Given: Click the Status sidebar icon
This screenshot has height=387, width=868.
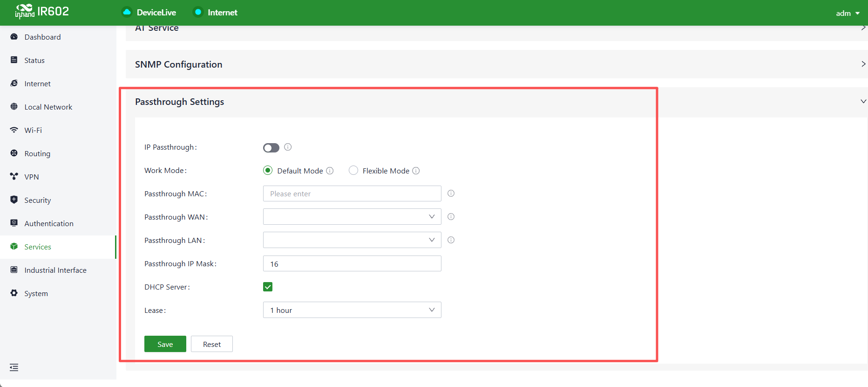Looking at the screenshot, I should pos(14,60).
